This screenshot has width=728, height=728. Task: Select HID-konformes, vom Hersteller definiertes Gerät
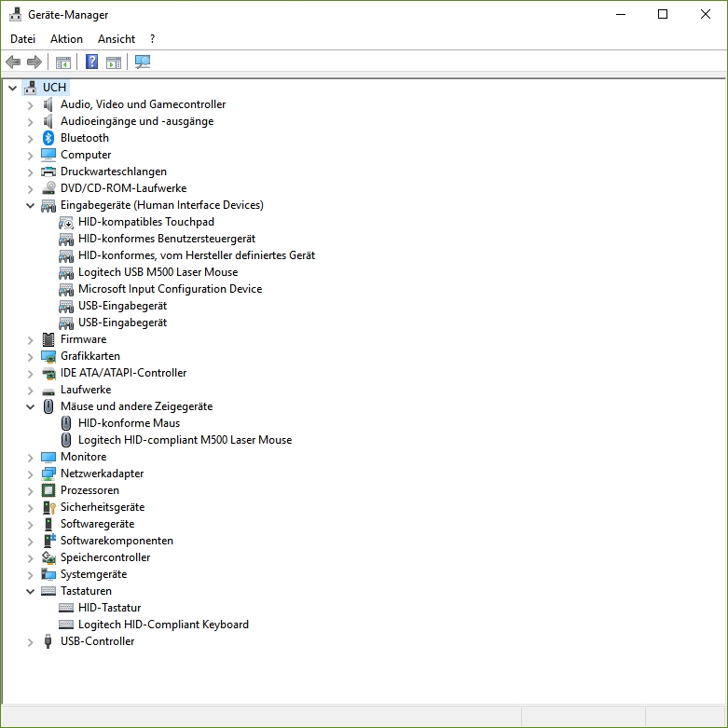pos(197,255)
